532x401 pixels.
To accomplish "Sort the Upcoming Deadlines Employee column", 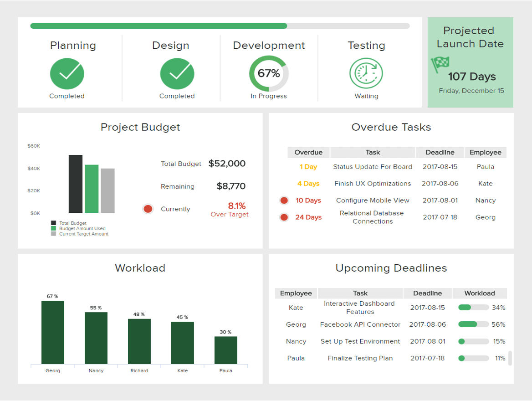I will click(x=296, y=293).
